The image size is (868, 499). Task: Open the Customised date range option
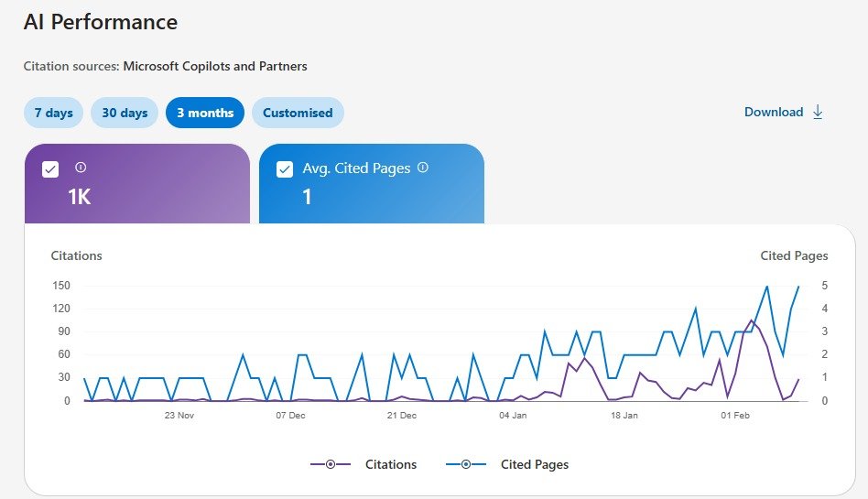tap(298, 113)
